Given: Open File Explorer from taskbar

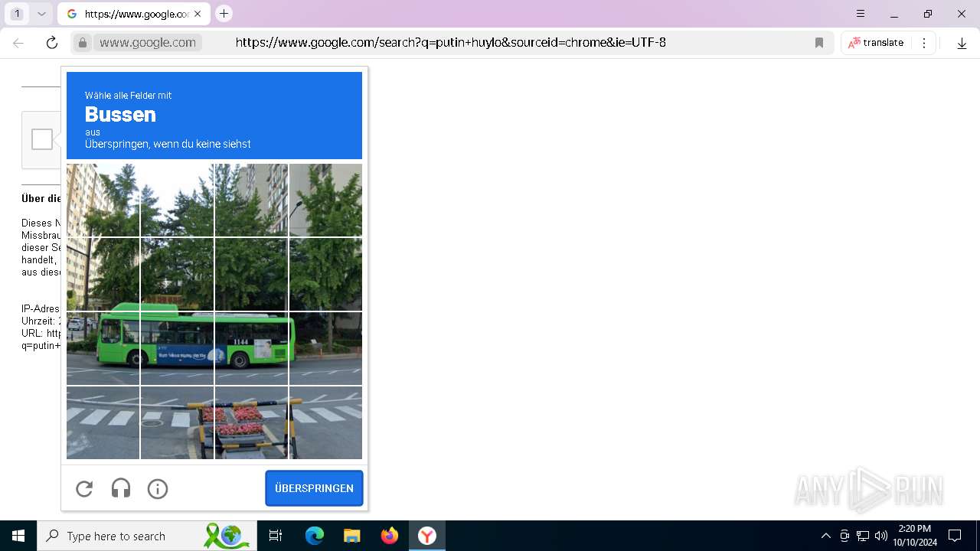Looking at the screenshot, I should (x=351, y=536).
